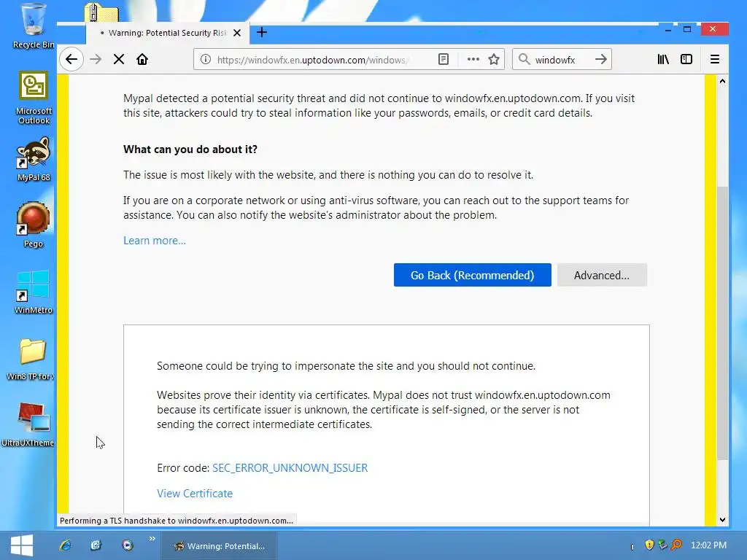Screen dimensions: 747x560
Task: Click the forward navigation arrow
Action: (96, 60)
